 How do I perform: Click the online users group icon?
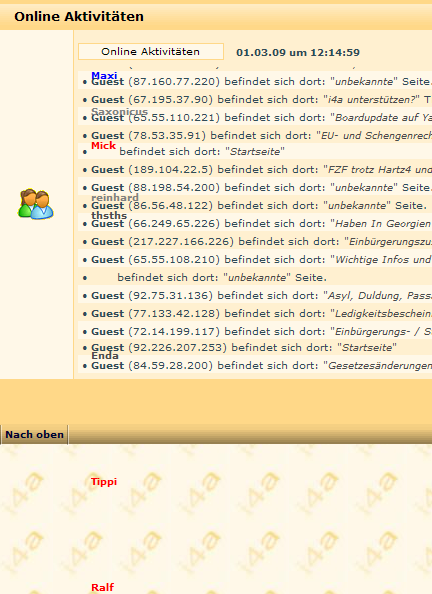click(36, 204)
